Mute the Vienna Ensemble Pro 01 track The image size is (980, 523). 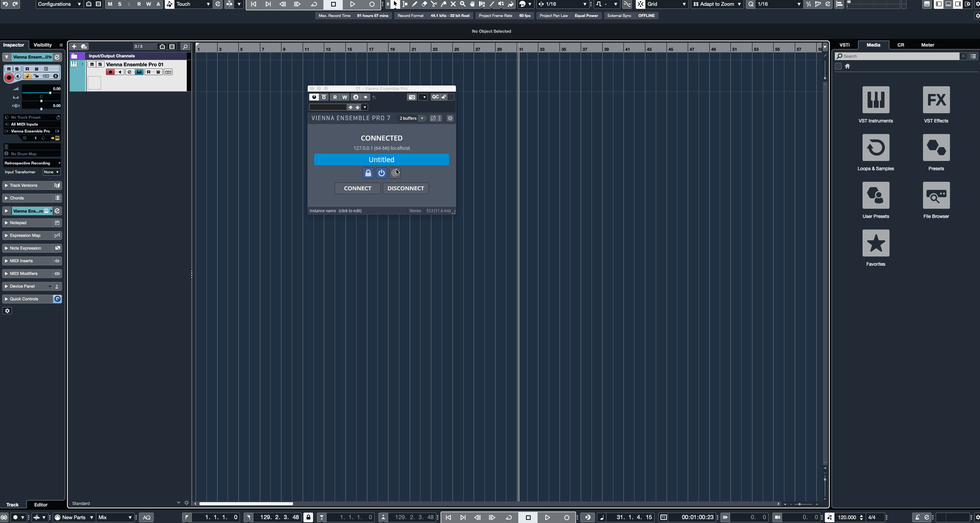[92, 64]
